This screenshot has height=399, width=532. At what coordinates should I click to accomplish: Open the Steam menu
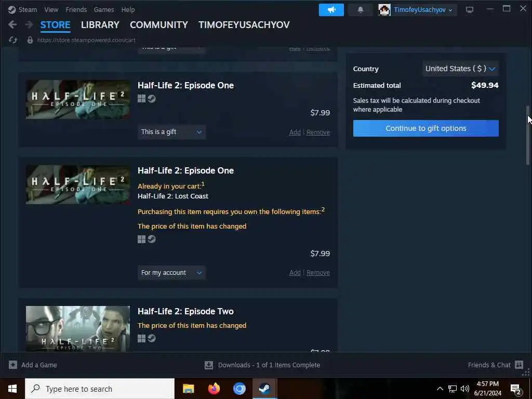[x=28, y=10]
